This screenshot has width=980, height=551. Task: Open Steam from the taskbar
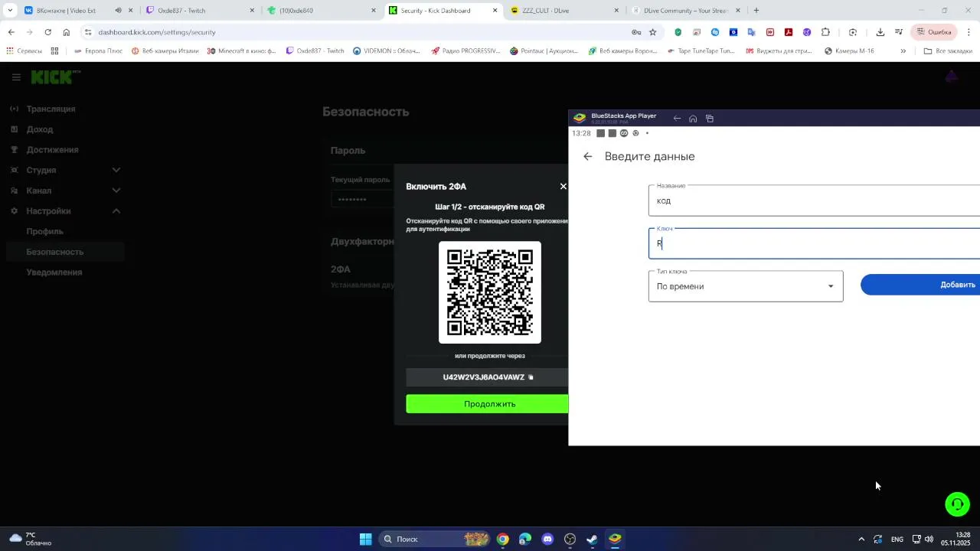[592, 539]
